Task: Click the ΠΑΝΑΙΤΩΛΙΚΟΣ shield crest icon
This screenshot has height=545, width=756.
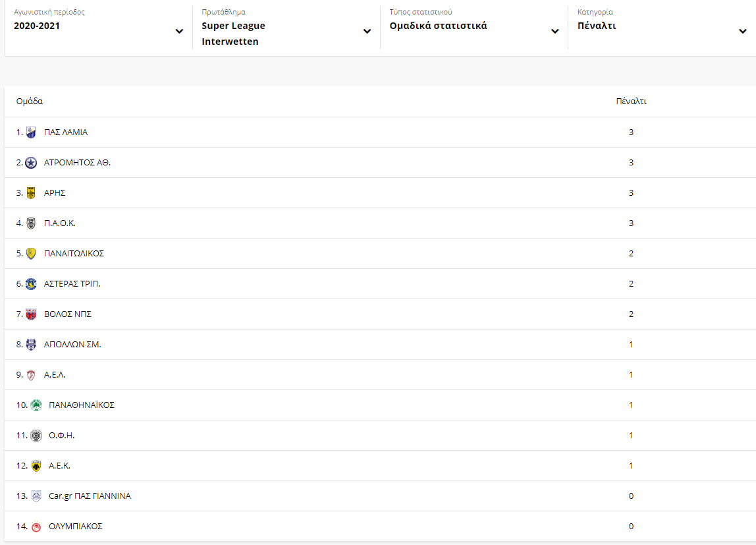Action: (x=31, y=254)
